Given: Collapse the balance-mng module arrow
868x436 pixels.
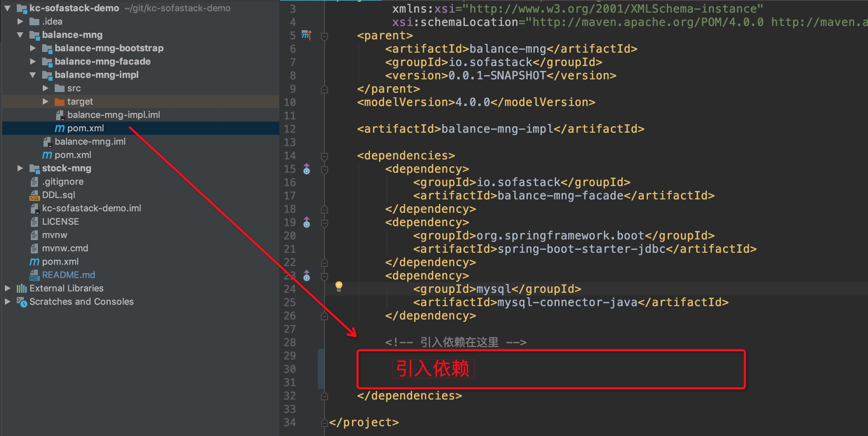Looking at the screenshot, I should (20, 35).
